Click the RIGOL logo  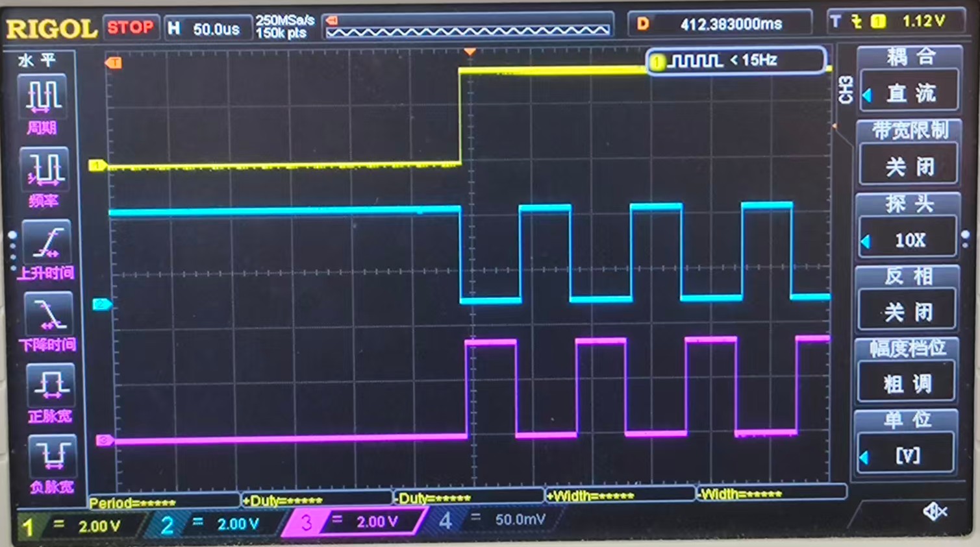[51, 29]
